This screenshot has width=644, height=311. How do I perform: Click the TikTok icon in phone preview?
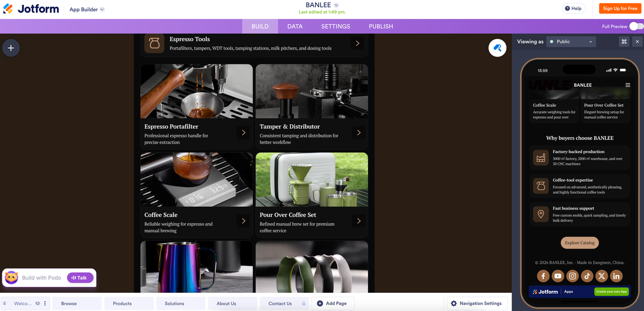pos(587,276)
